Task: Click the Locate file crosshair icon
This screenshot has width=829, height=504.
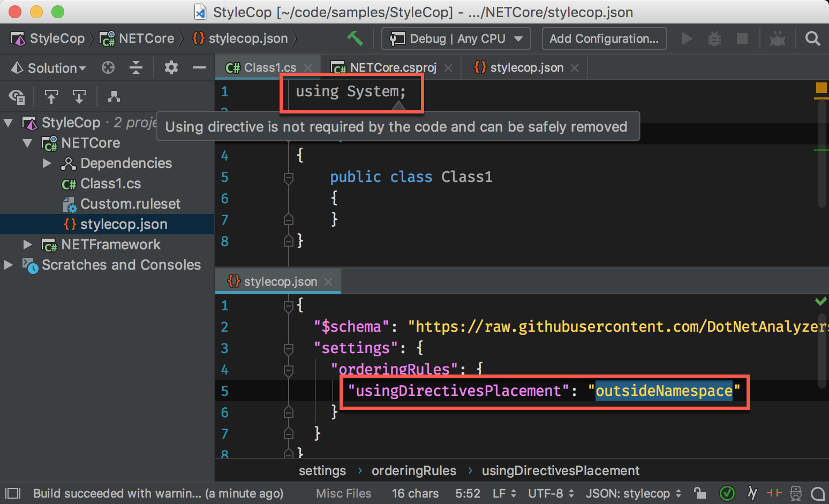Action: (x=108, y=67)
